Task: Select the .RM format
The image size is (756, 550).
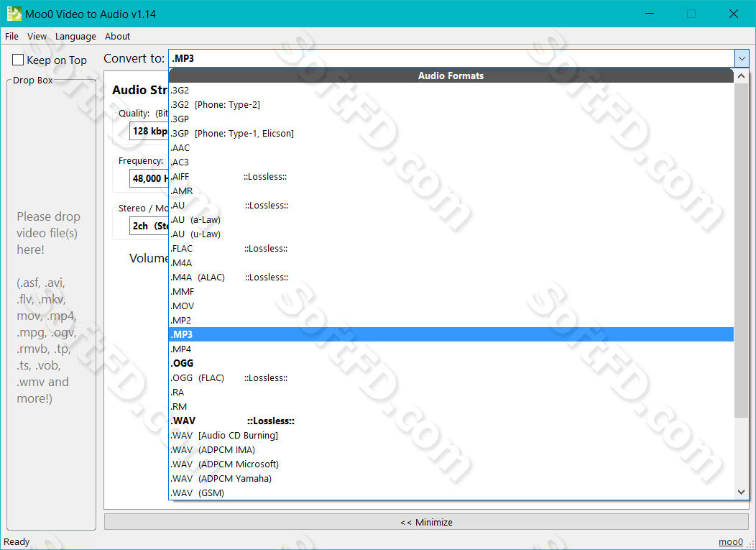Action: (451, 407)
